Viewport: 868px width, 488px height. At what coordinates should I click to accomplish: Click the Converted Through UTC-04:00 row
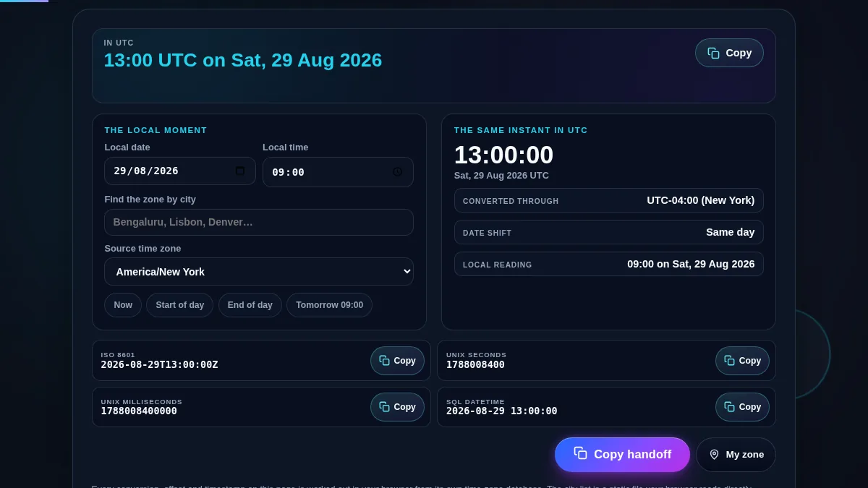tap(609, 200)
